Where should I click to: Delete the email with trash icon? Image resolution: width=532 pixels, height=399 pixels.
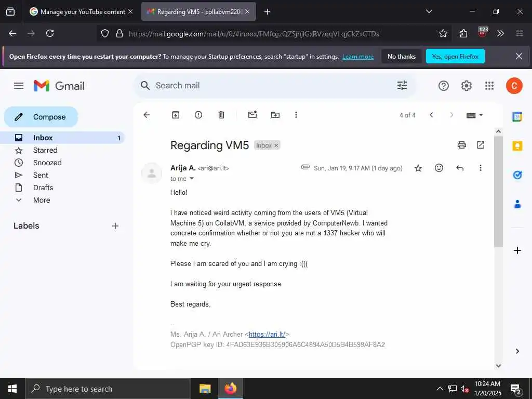(x=221, y=115)
